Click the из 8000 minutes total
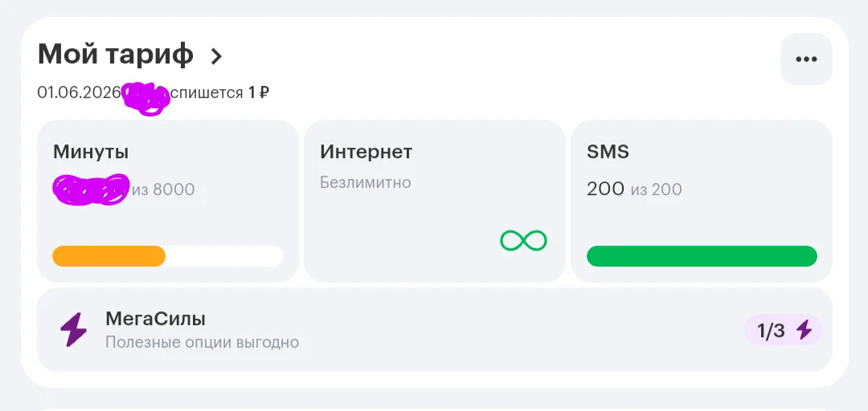Viewport: 868px width, 411px height. [163, 189]
